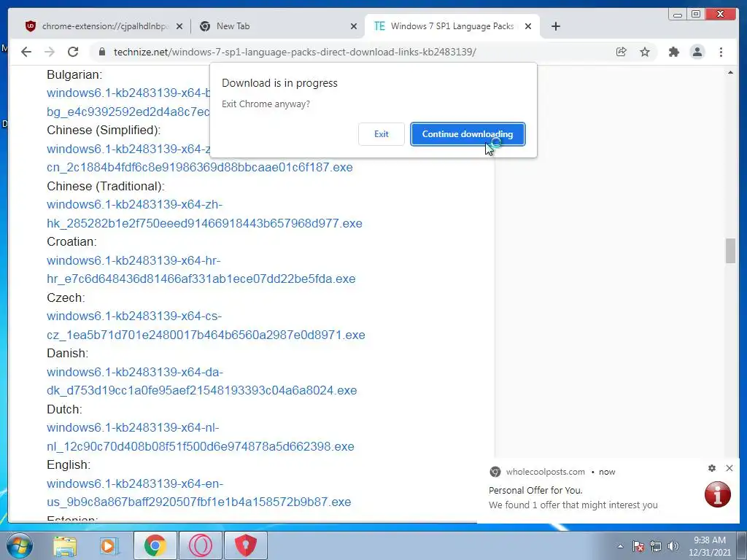The height and width of the screenshot is (560, 747).
Task: Click the padlock site info icon
Action: [x=102, y=52]
